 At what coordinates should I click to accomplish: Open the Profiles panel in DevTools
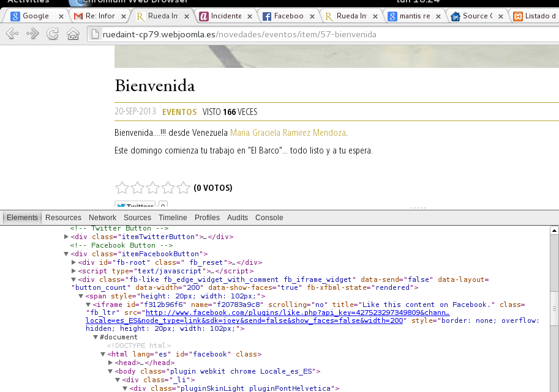pos(207,218)
